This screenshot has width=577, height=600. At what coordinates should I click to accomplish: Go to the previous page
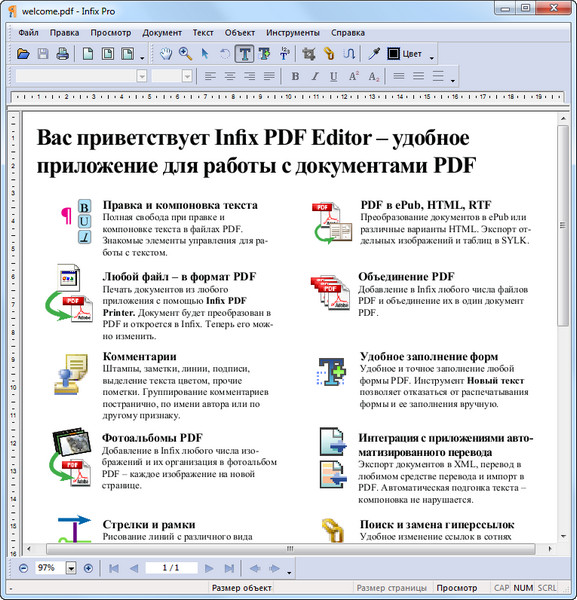point(134,568)
